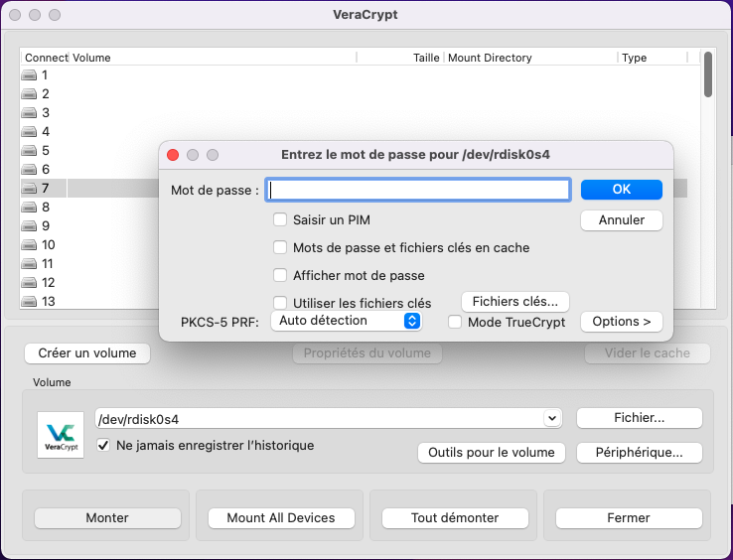Viewport: 733px width, 560px height.
Task: Select drive slot 6 icon
Action: [x=29, y=169]
